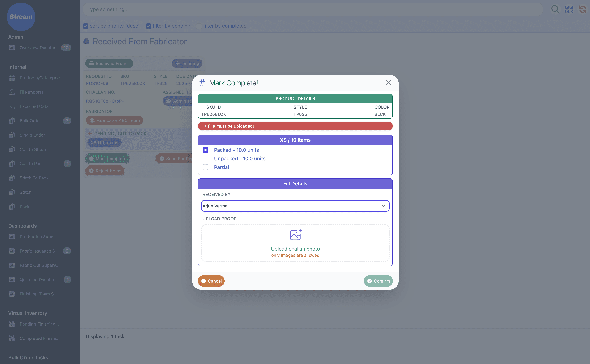The width and height of the screenshot is (590, 364).
Task: Click the Pack clipboard icon
Action: point(12,207)
